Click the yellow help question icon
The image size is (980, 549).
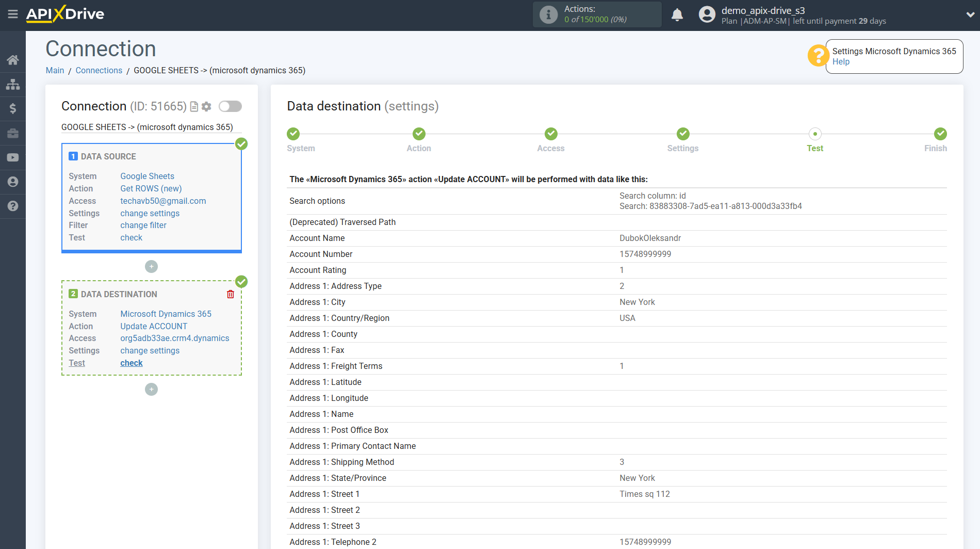pyautogui.click(x=818, y=56)
